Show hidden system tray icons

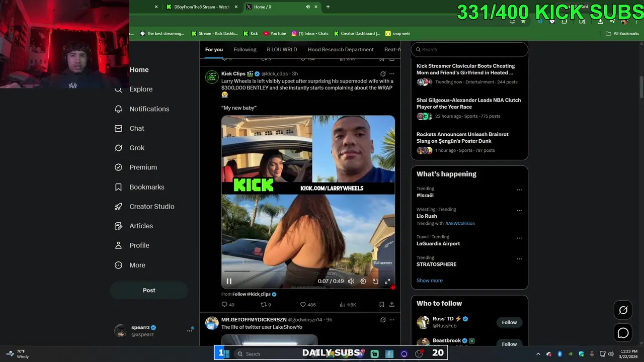pos(538,354)
